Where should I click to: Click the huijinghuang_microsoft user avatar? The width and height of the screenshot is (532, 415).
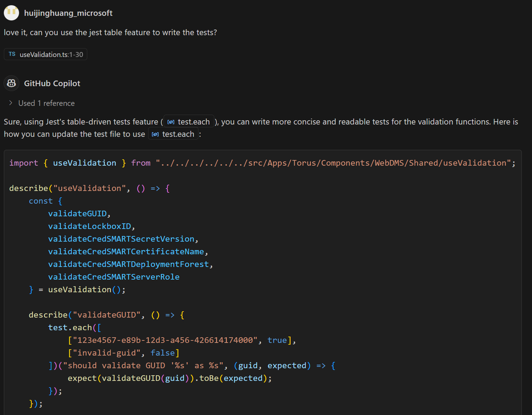coord(11,13)
